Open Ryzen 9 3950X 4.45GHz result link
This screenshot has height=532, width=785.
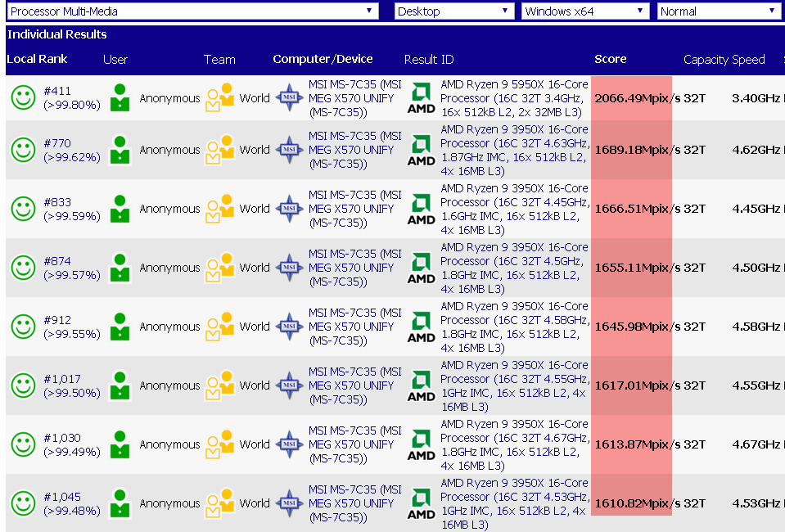(x=515, y=210)
